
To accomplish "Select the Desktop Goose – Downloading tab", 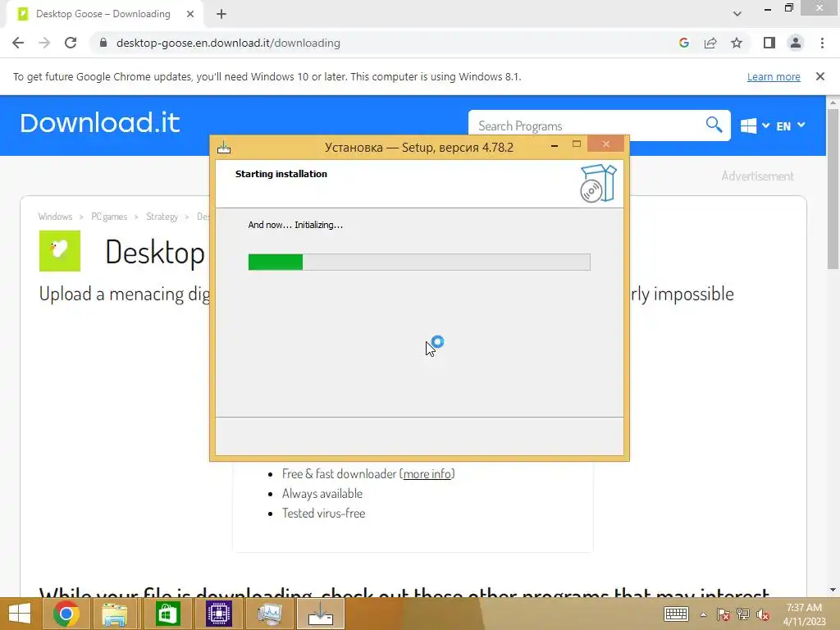I will coord(103,14).
